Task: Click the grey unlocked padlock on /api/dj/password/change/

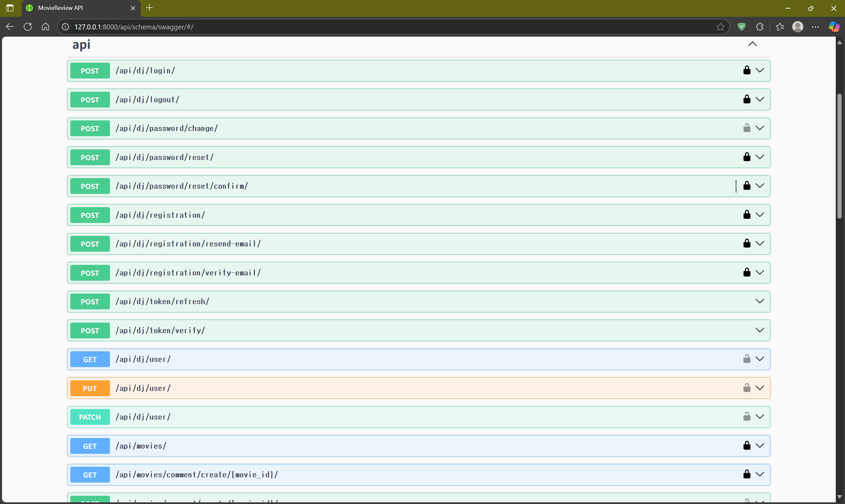Action: (746, 128)
